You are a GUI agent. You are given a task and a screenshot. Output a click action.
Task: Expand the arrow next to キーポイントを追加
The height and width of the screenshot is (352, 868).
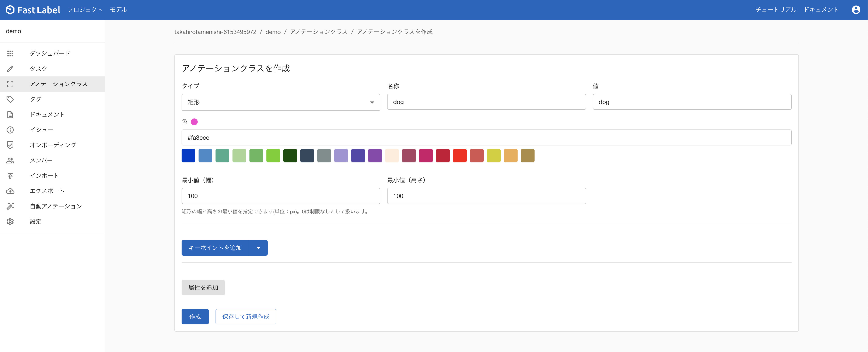pyautogui.click(x=258, y=248)
